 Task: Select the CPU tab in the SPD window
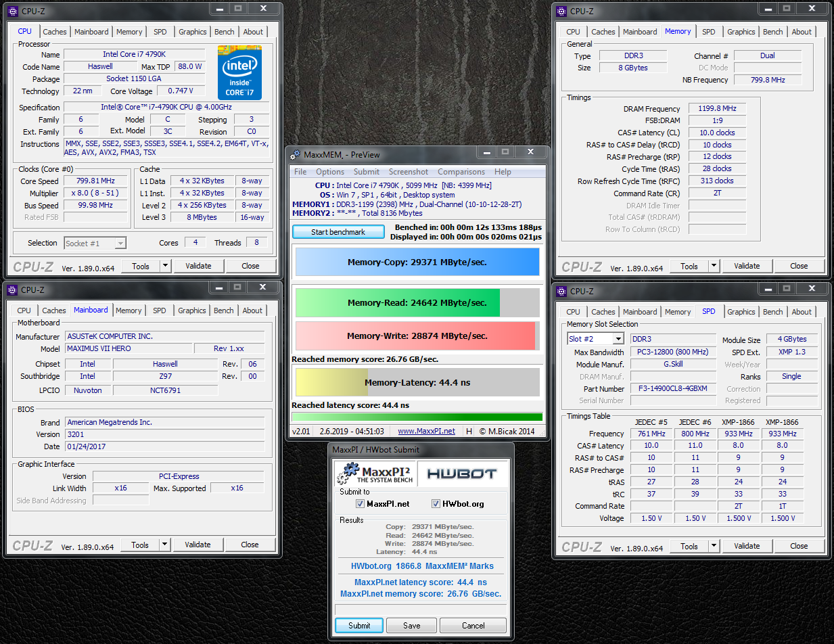click(x=573, y=312)
